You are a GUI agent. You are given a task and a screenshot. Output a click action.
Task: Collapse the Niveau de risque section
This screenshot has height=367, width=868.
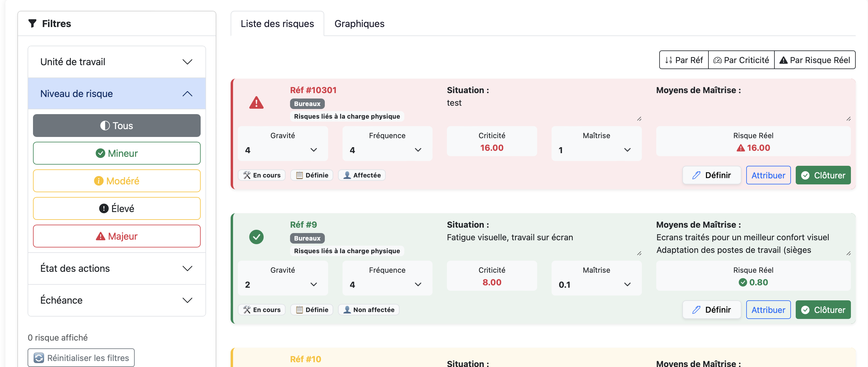117,93
